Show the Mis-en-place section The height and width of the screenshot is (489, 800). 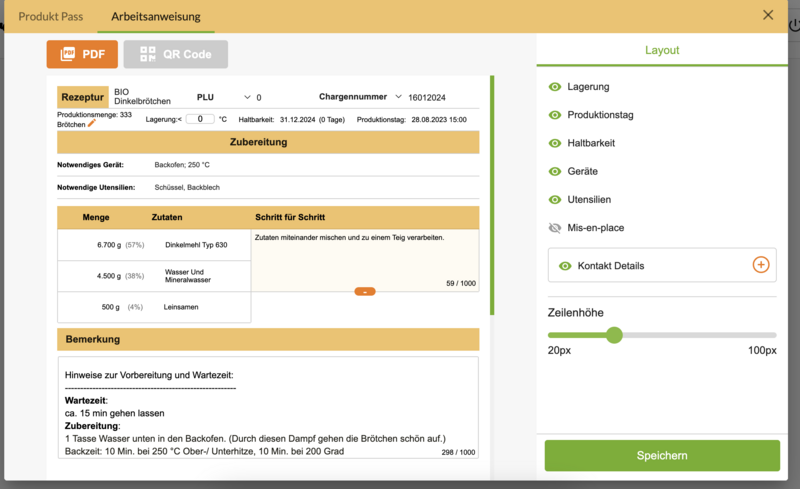555,228
